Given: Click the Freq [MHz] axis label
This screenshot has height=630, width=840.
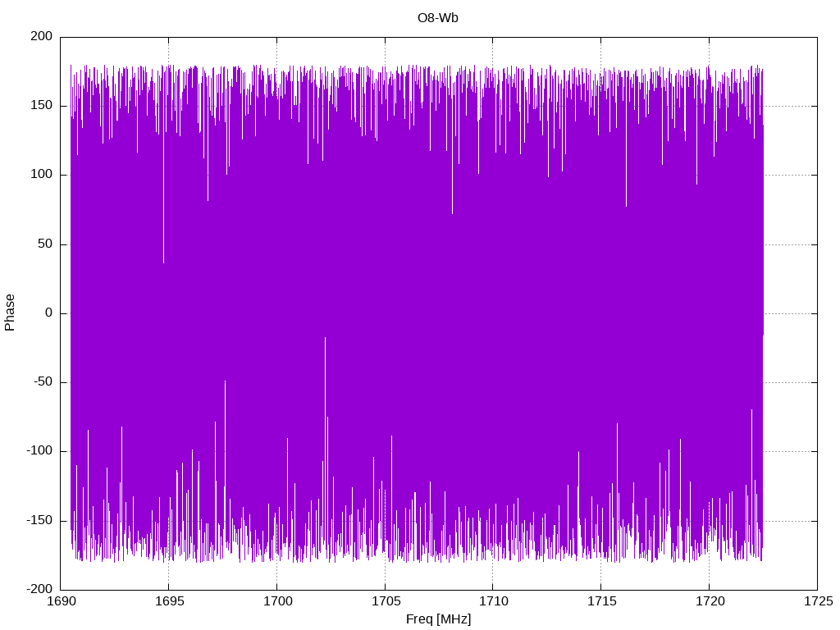Looking at the screenshot, I should (x=438, y=619).
